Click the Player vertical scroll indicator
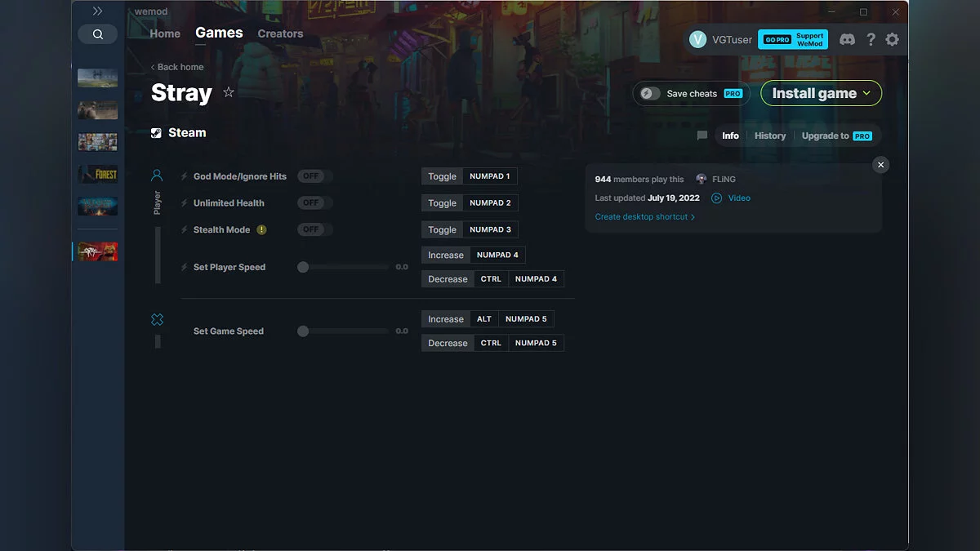 pyautogui.click(x=158, y=255)
